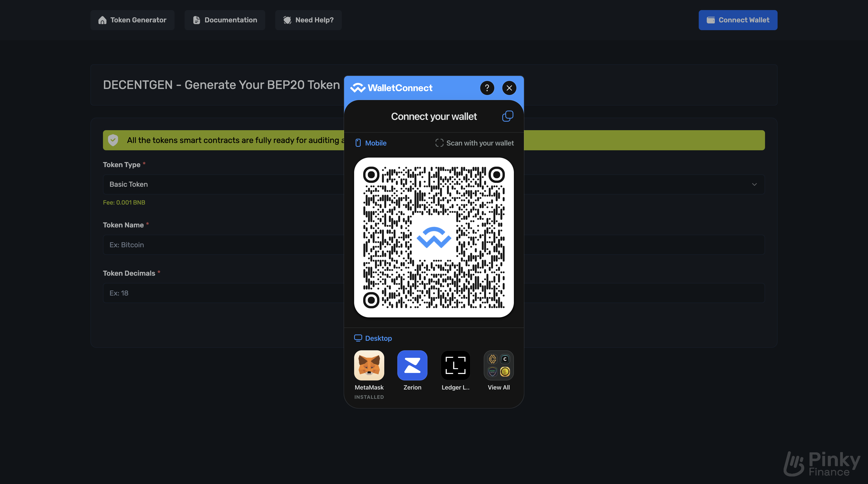Click the 'MetaMask' wallet name text
Screen dimensions: 868x484
click(x=369, y=387)
